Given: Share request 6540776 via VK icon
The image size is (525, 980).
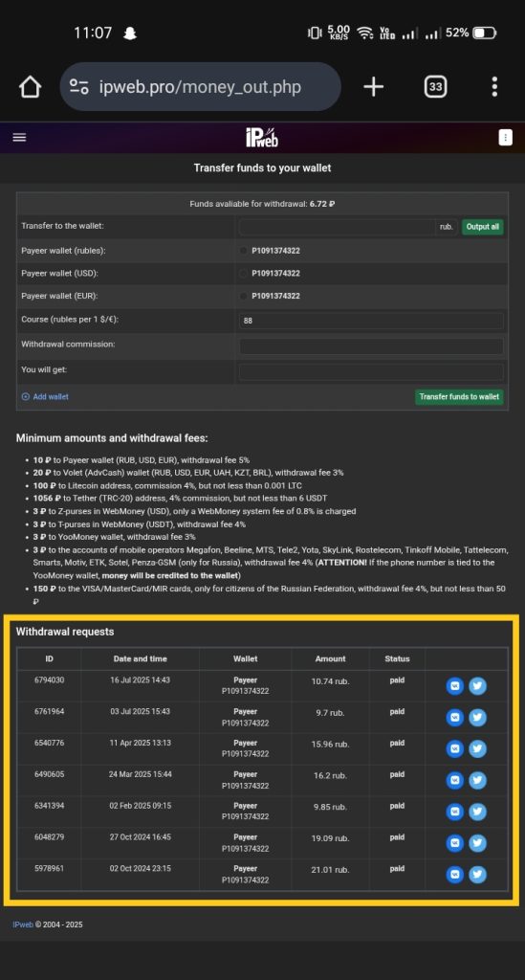Looking at the screenshot, I should tap(455, 748).
